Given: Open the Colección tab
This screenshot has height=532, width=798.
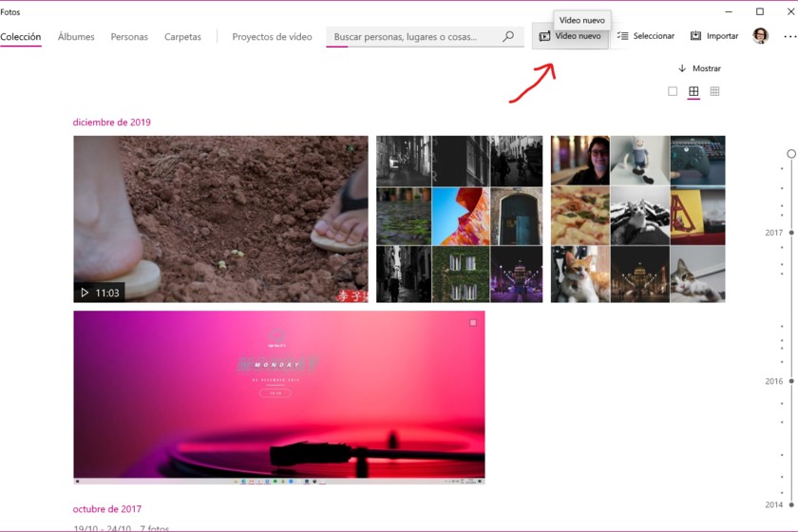Looking at the screenshot, I should [20, 37].
